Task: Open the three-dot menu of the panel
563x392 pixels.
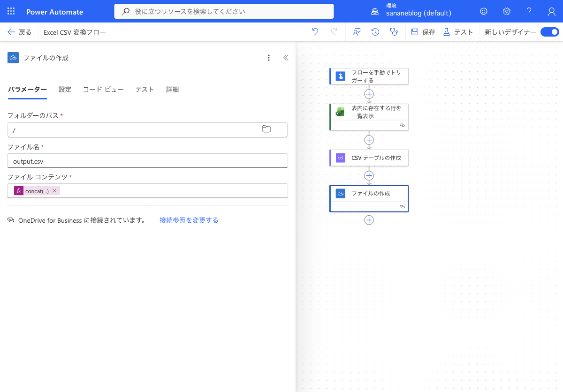Action: click(x=269, y=58)
